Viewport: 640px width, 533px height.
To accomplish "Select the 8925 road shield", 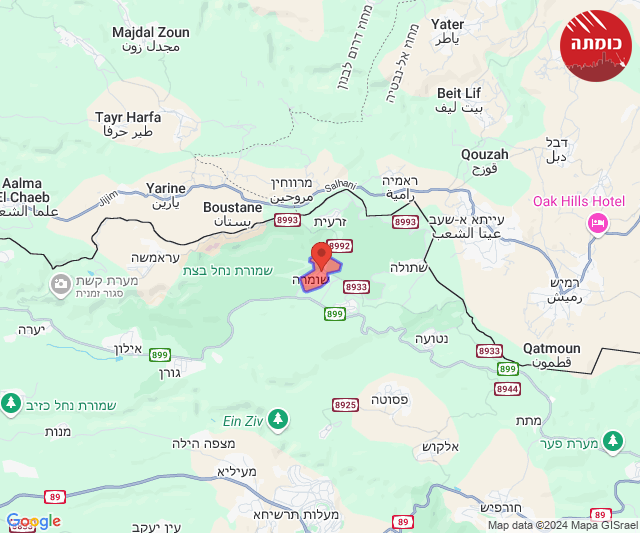I will coord(345,405).
